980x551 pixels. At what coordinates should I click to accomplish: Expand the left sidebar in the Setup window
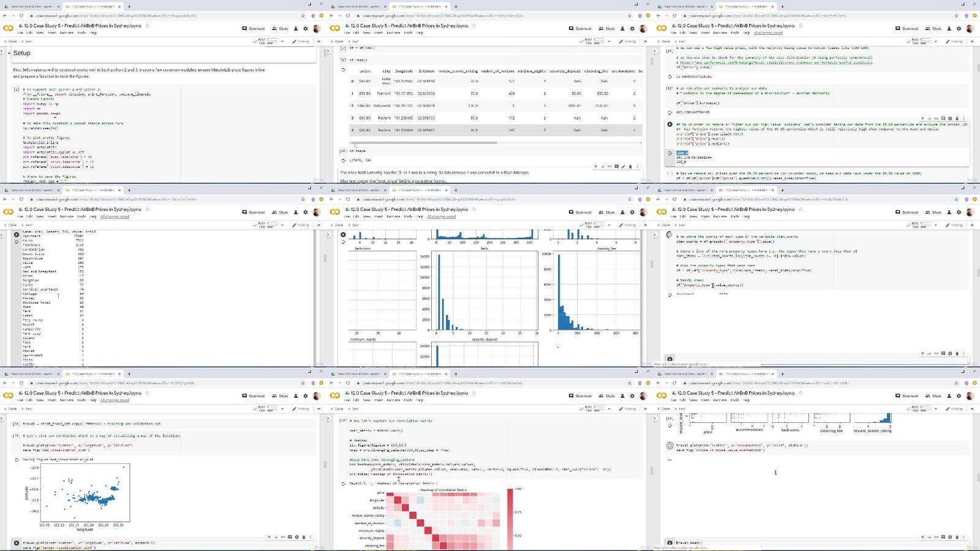click(x=2, y=52)
